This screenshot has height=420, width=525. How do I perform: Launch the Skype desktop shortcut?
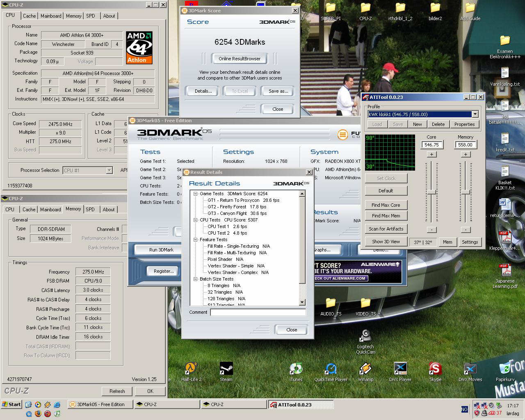(x=435, y=372)
